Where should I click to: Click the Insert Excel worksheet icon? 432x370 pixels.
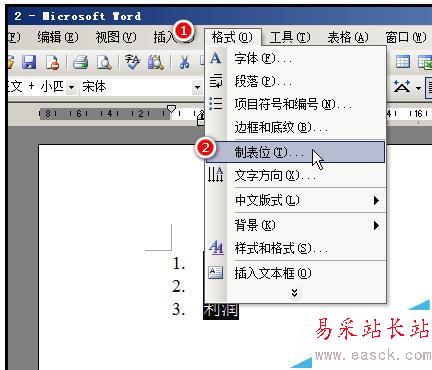pos(425,63)
